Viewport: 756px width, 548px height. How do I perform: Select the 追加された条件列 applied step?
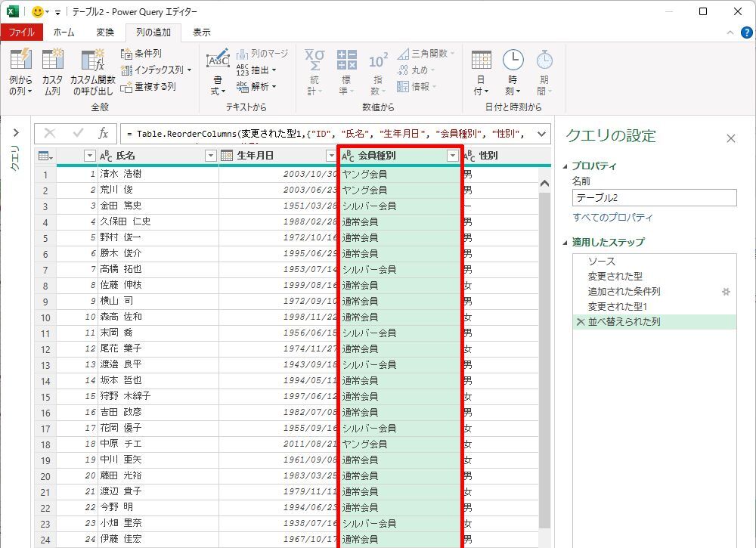(x=624, y=292)
